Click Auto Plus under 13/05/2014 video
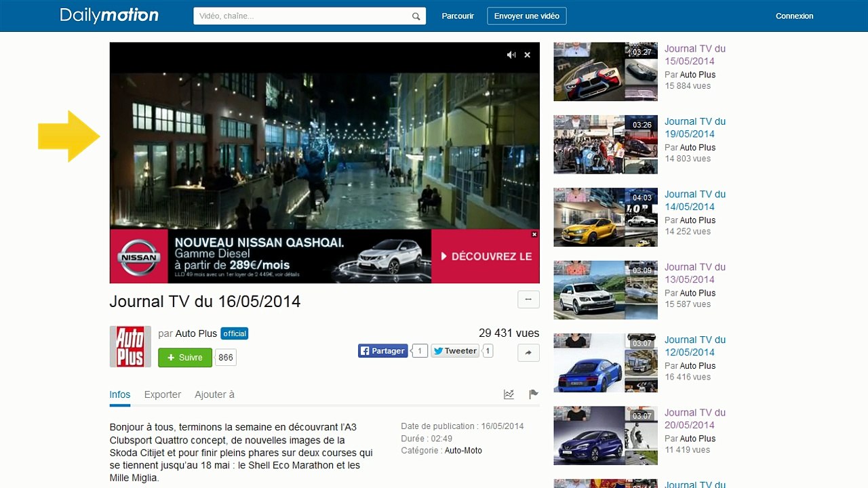This screenshot has width=868, height=488. click(698, 293)
